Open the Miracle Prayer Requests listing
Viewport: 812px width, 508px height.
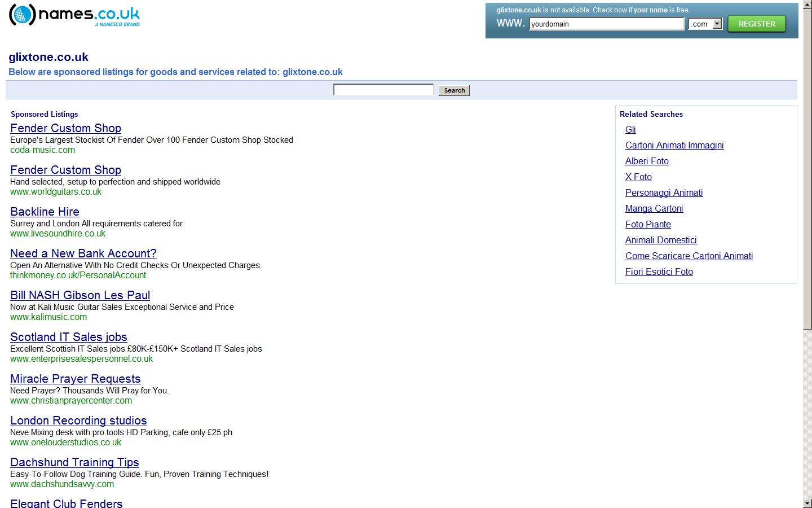[x=75, y=379]
